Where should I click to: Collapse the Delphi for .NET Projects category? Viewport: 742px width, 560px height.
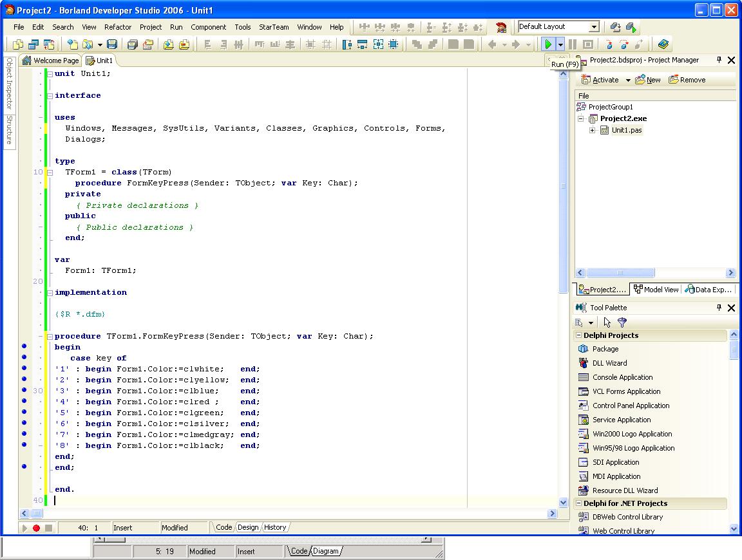(x=578, y=503)
